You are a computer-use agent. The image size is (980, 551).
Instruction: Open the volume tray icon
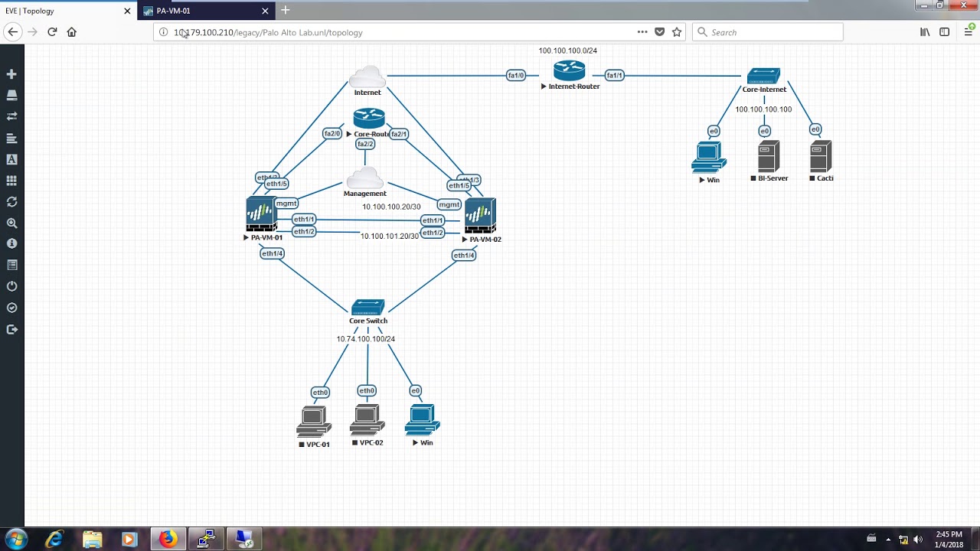918,540
